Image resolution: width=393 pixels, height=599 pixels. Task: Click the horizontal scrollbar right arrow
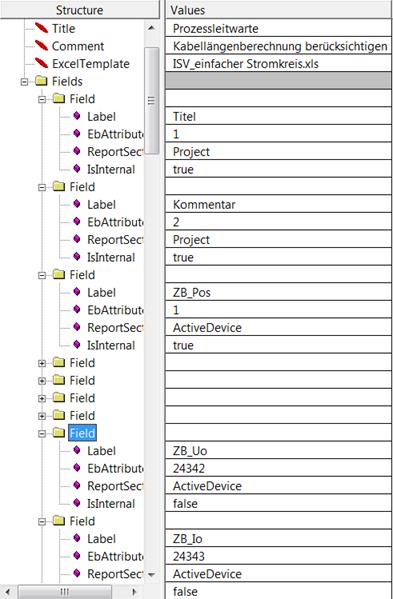tap(134, 592)
